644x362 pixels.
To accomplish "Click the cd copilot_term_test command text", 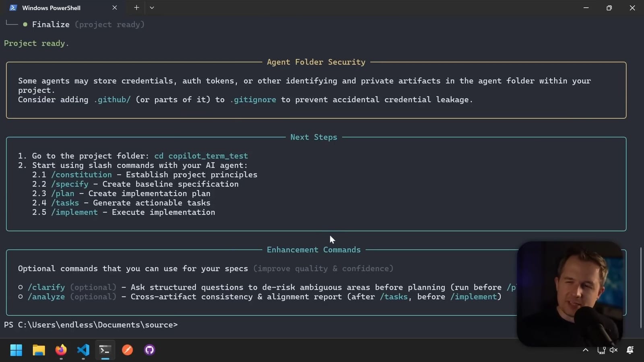I will [201, 156].
